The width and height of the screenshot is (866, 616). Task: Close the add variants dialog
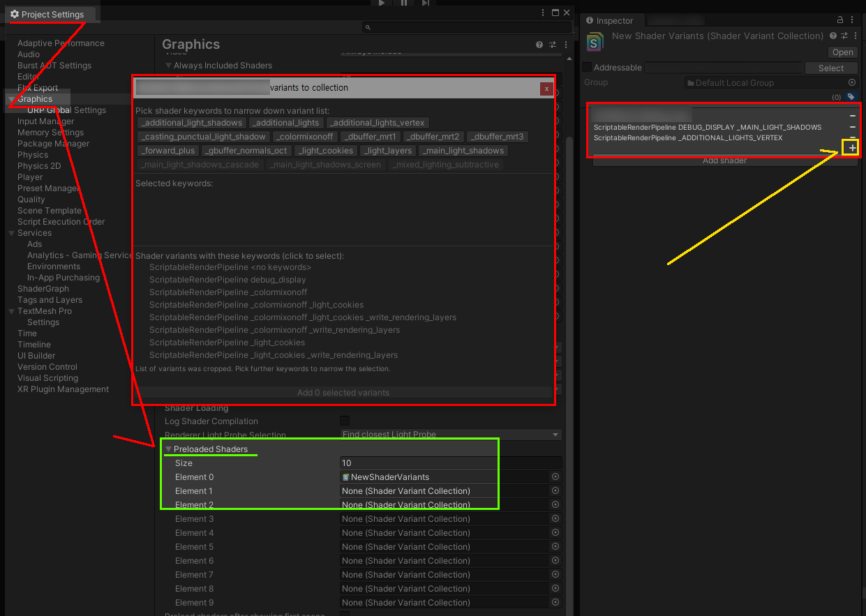tap(546, 89)
